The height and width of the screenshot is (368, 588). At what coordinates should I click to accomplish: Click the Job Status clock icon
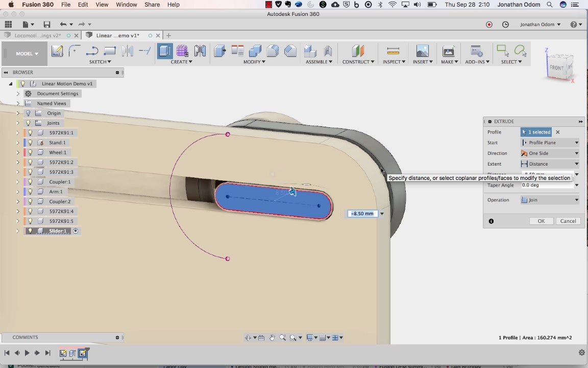pos(505,25)
